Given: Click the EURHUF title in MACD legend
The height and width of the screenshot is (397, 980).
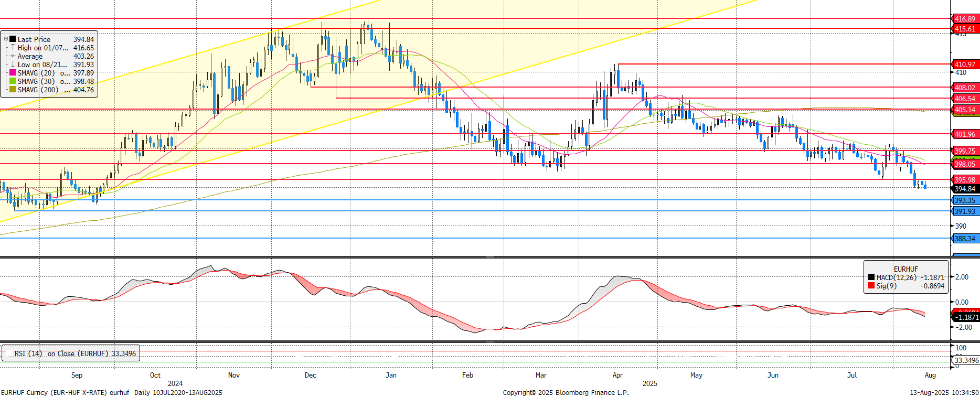Looking at the screenshot, I should click(x=906, y=269).
